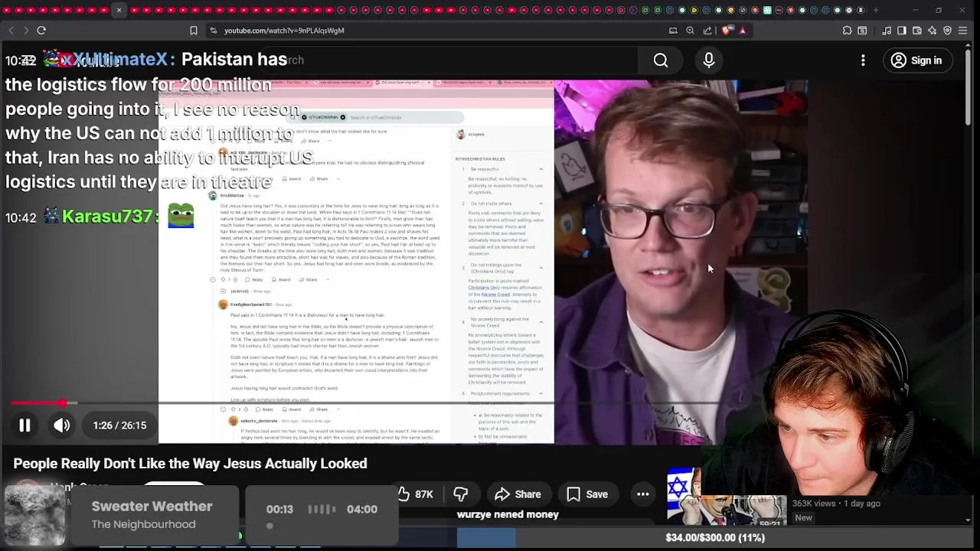Click 'wurzye nened money' alert text

(508, 514)
